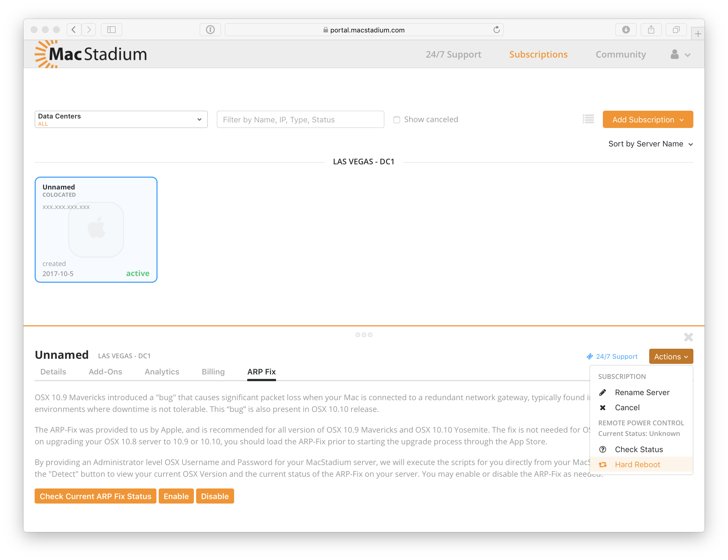Click Check Current ARP Fix Status button
Viewport: 728px width, 560px height.
(95, 496)
